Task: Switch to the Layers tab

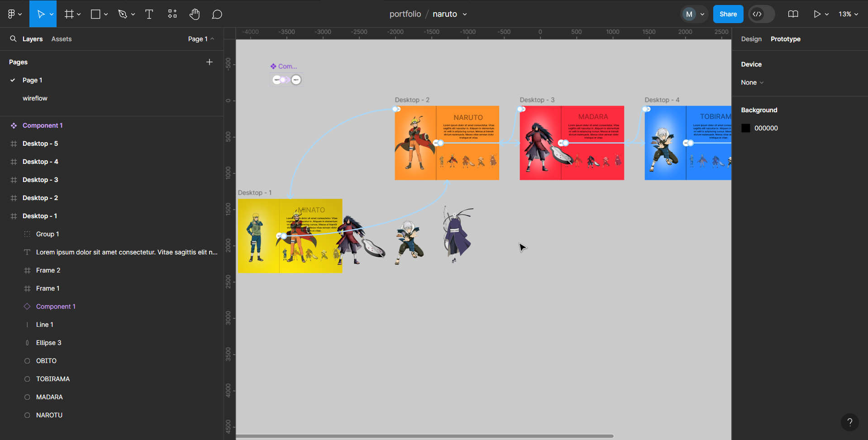Action: point(33,39)
